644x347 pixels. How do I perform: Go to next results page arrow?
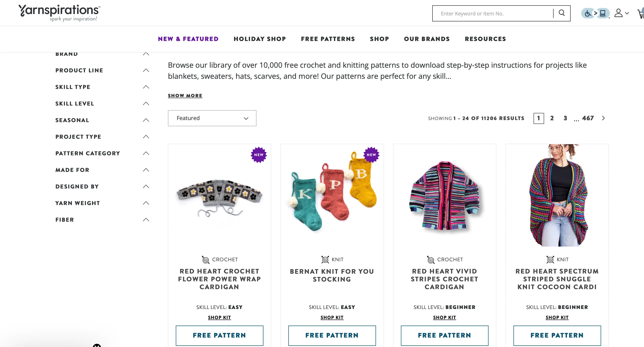coord(603,118)
